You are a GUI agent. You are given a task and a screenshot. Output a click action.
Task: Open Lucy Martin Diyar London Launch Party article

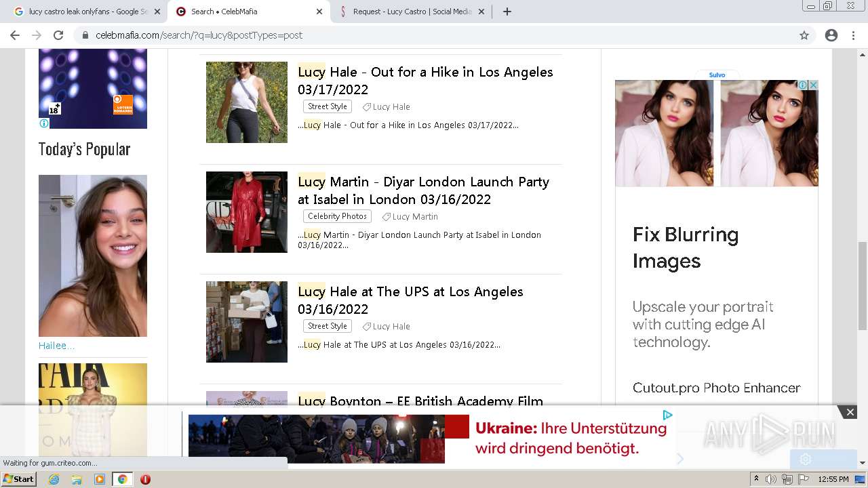(423, 190)
